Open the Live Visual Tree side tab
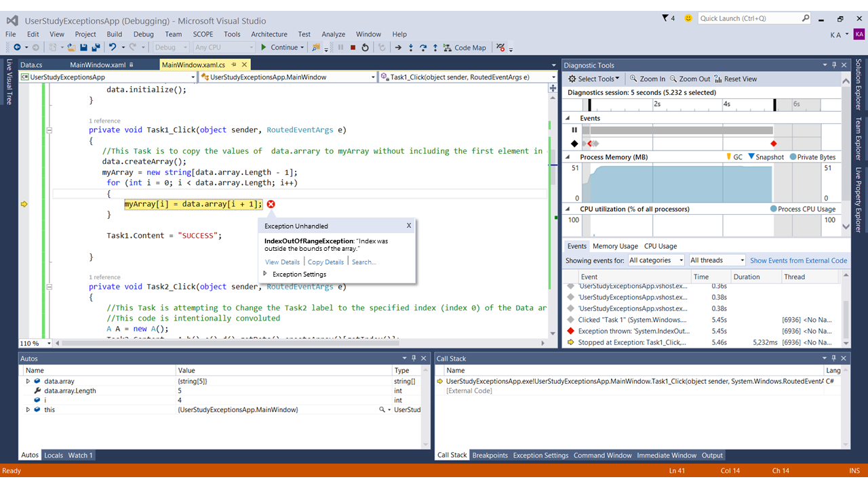Screen dimensions: 868x488 pos(9,82)
